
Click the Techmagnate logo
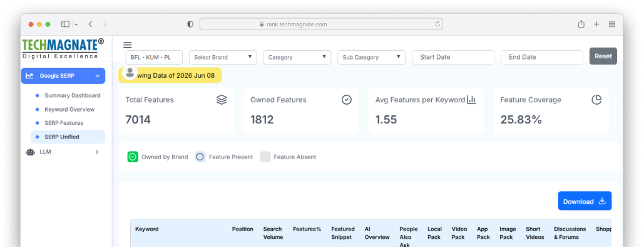[63, 48]
